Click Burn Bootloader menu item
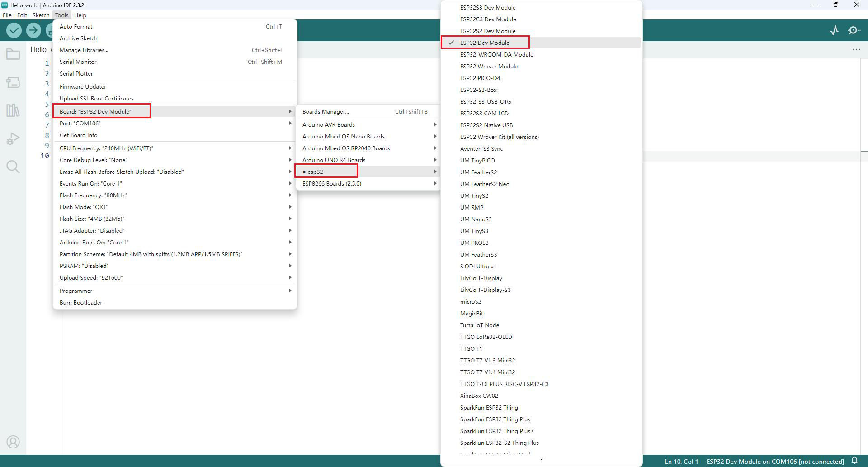This screenshot has height=467, width=868. 175,302
